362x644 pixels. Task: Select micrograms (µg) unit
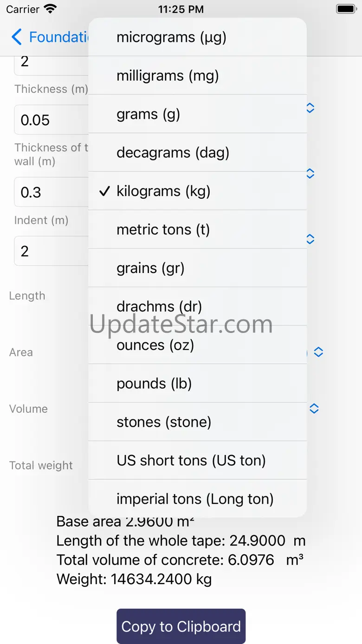coord(197,37)
